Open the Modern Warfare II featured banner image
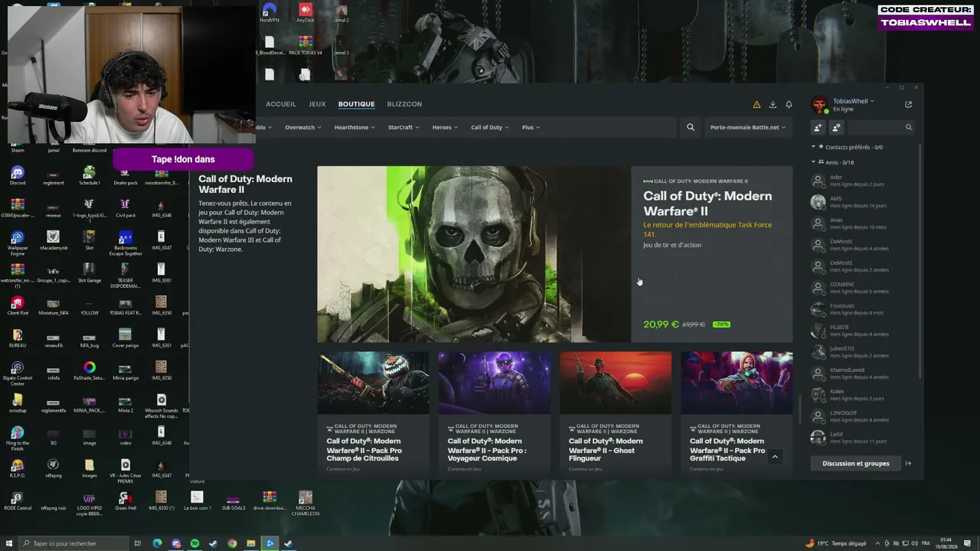Viewport: 980px width, 551px height. coord(474,254)
